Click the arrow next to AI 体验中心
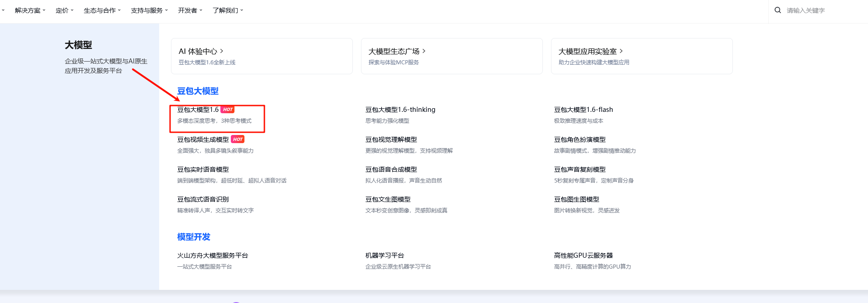The height and width of the screenshot is (303, 868). coord(222,51)
